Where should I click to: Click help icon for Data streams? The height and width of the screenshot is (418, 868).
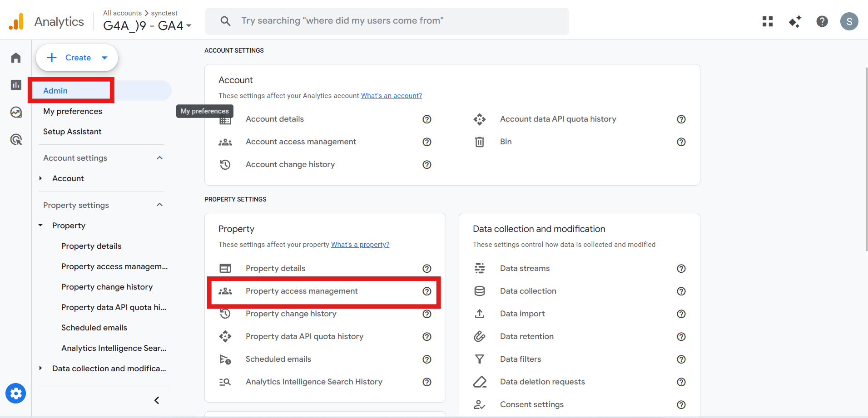point(681,269)
